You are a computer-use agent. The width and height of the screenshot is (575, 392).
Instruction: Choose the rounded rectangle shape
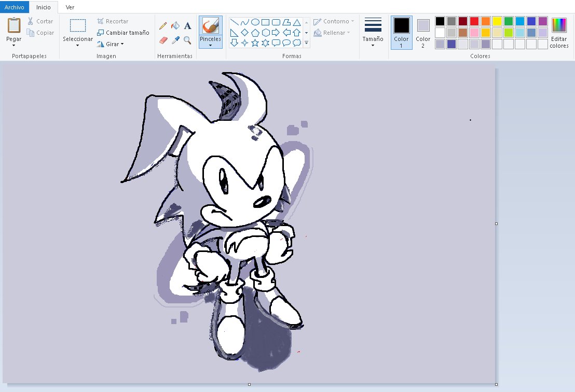(x=276, y=22)
